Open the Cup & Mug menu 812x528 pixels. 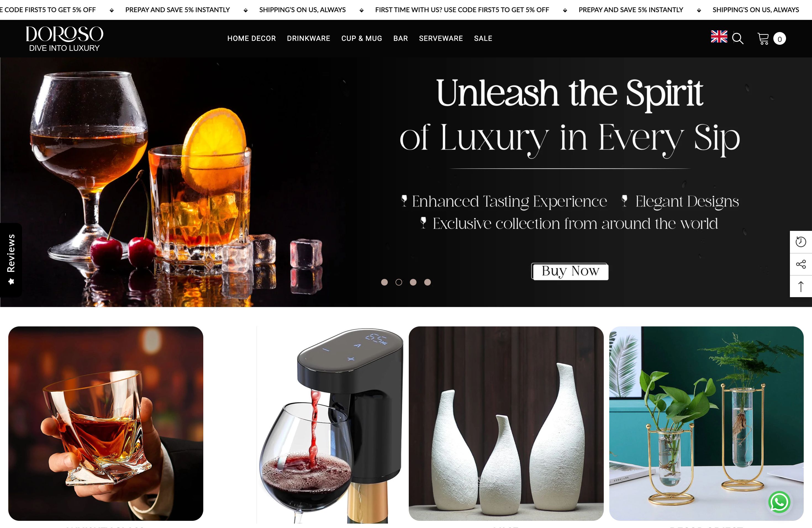[x=362, y=39]
